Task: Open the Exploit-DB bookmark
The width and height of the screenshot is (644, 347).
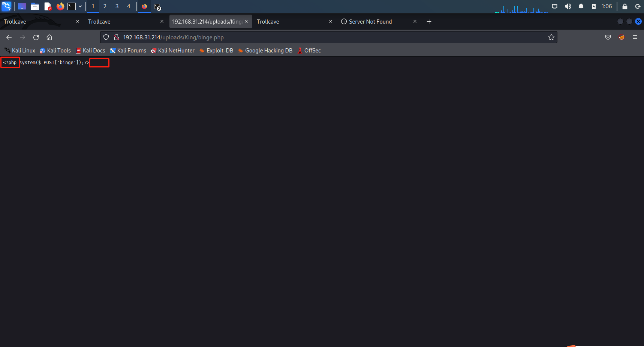Action: pyautogui.click(x=216, y=51)
